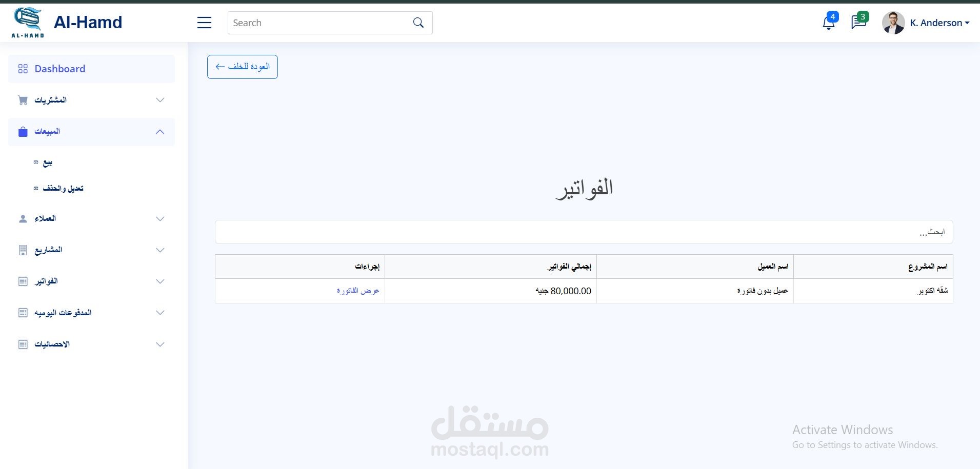Click the Al-Hamd brand title
Image resolution: width=980 pixels, height=469 pixels.
click(x=88, y=23)
